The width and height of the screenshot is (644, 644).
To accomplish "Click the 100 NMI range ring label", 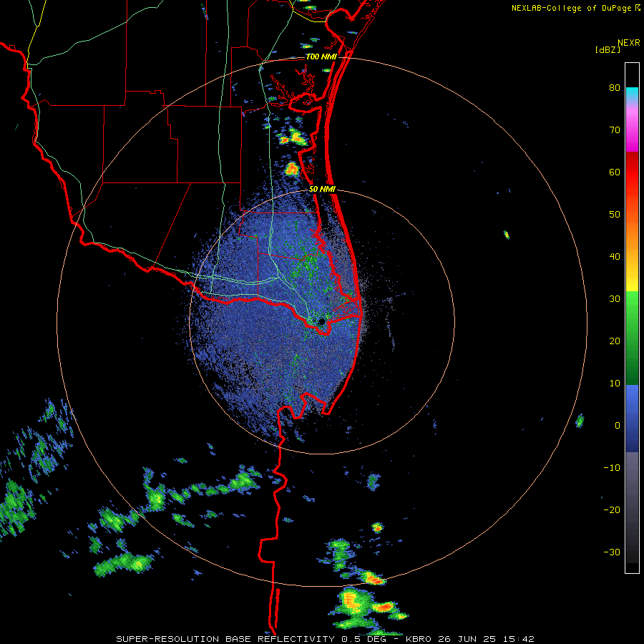I will (x=321, y=57).
